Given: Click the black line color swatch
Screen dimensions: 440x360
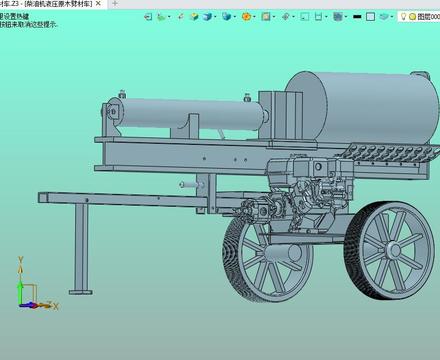Looking at the screenshot, I should 357,17.
